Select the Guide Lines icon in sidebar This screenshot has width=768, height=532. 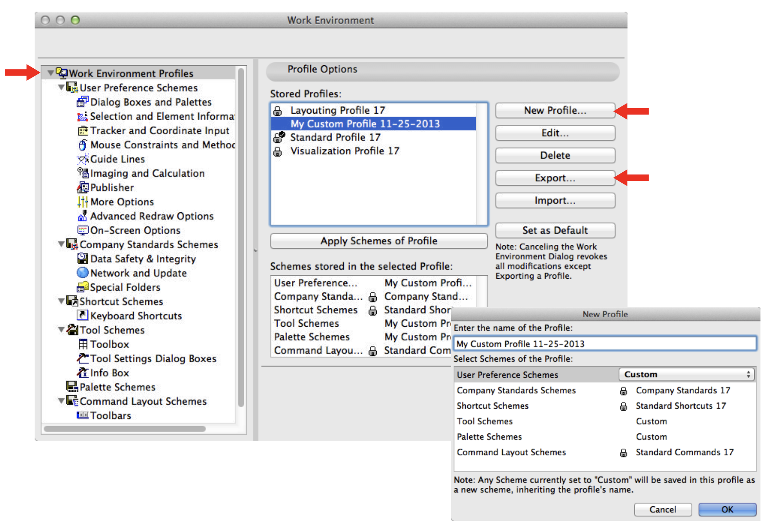(83, 159)
